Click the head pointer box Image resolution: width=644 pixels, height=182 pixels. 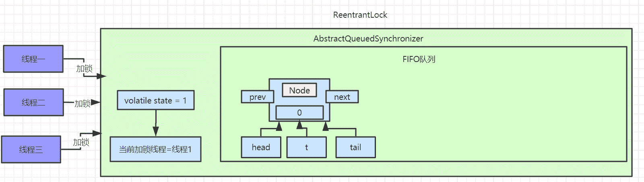pyautogui.click(x=261, y=147)
